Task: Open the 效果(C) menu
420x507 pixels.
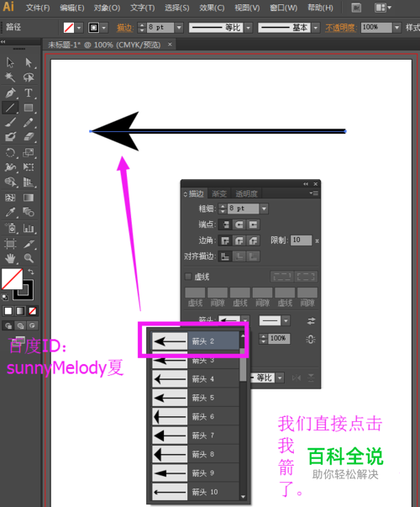Action: tap(212, 8)
